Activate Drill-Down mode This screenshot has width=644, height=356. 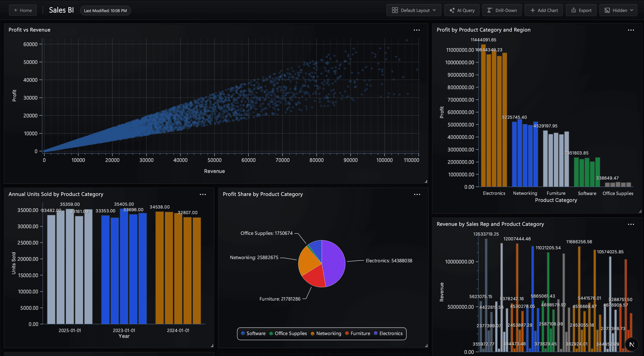tap(502, 10)
